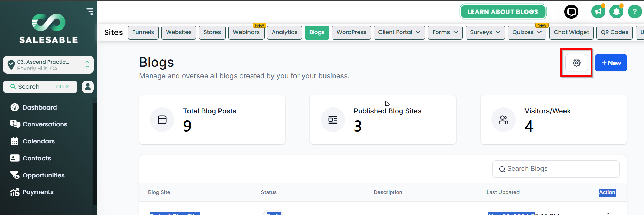Switch to the Stores tab
Viewport: 644px width, 215px height.
coord(212,32)
